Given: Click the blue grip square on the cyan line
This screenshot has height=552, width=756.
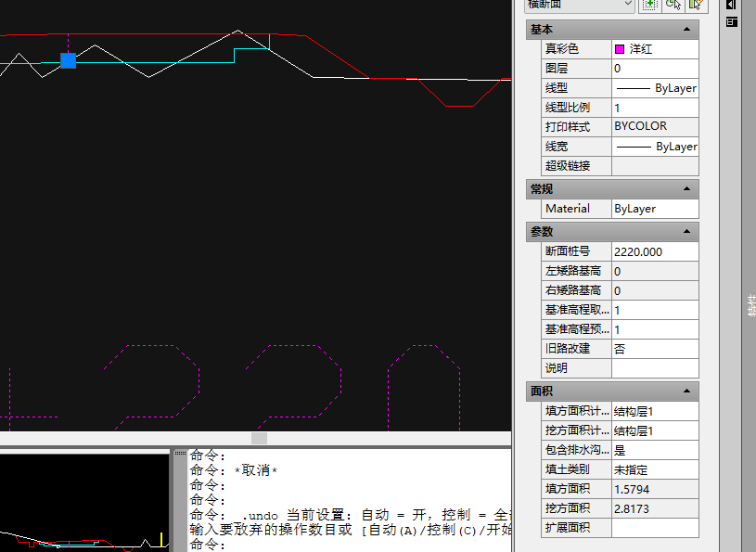Looking at the screenshot, I should tap(68, 60).
